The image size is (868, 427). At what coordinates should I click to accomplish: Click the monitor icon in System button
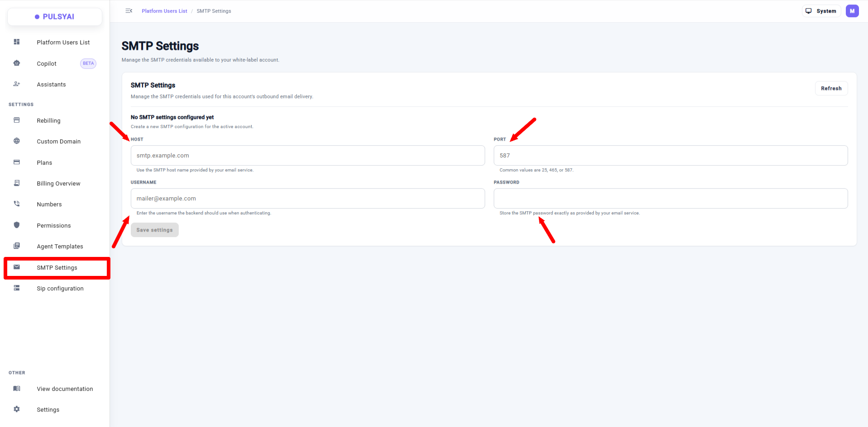(x=809, y=11)
